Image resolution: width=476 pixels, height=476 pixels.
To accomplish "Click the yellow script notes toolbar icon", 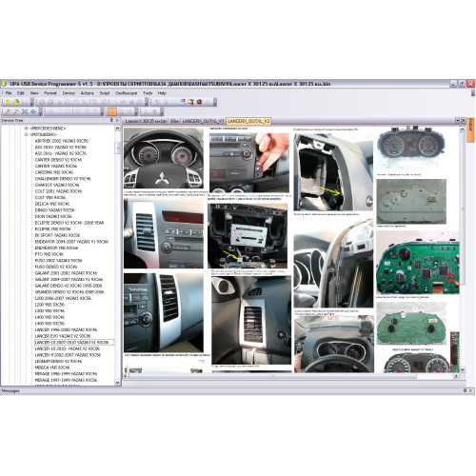I will pos(190,102).
